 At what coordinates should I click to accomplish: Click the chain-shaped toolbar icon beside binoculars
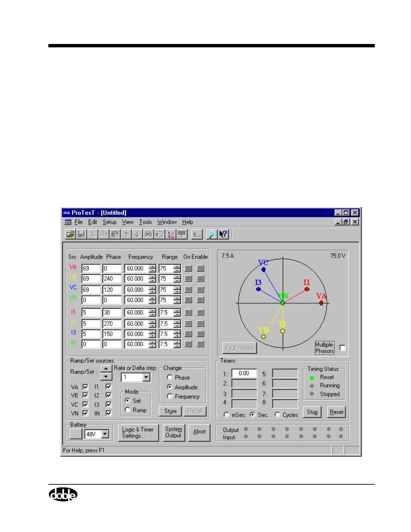point(159,234)
